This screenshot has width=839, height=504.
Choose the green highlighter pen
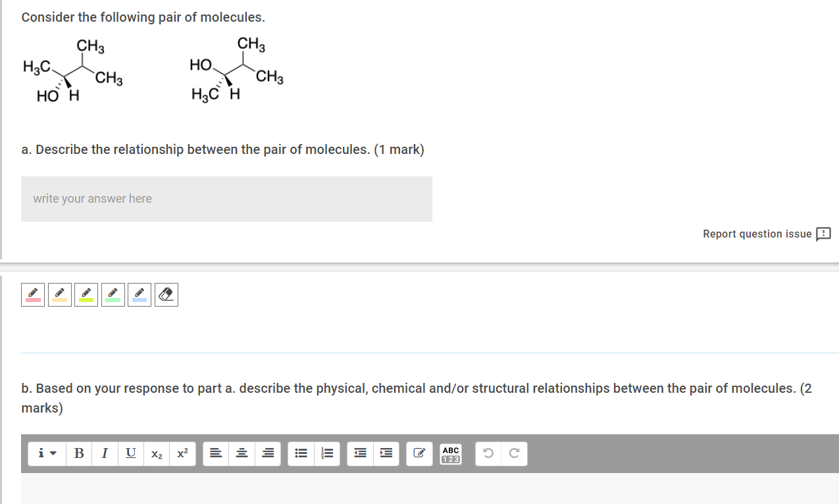113,294
